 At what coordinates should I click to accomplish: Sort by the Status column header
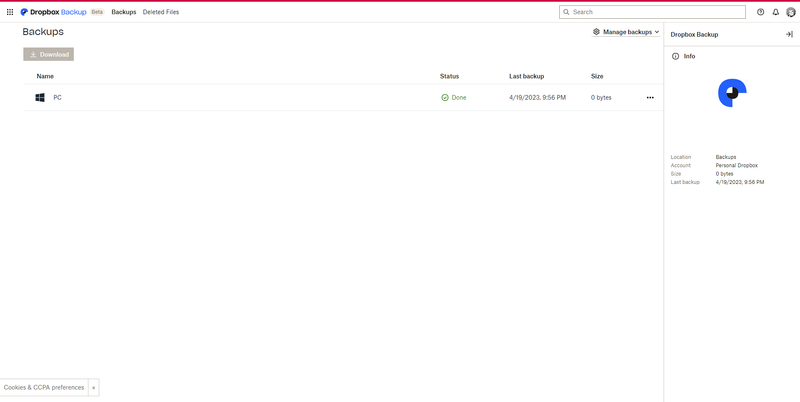(x=449, y=76)
